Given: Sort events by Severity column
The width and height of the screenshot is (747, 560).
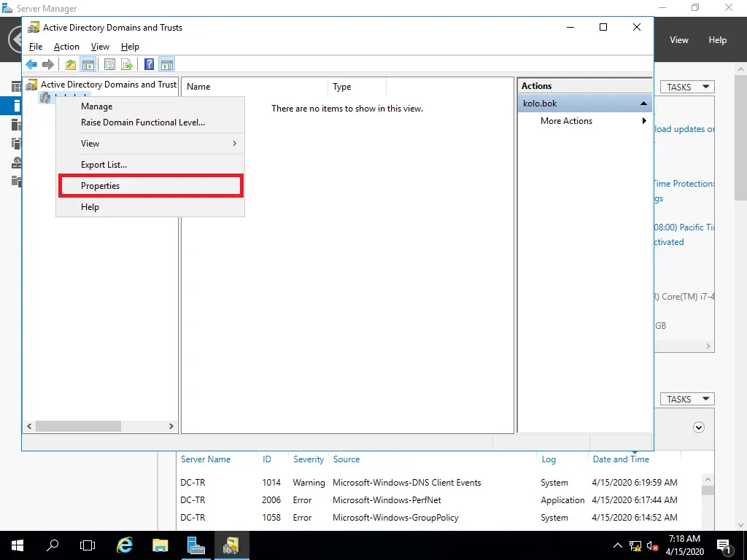Looking at the screenshot, I should (x=309, y=459).
